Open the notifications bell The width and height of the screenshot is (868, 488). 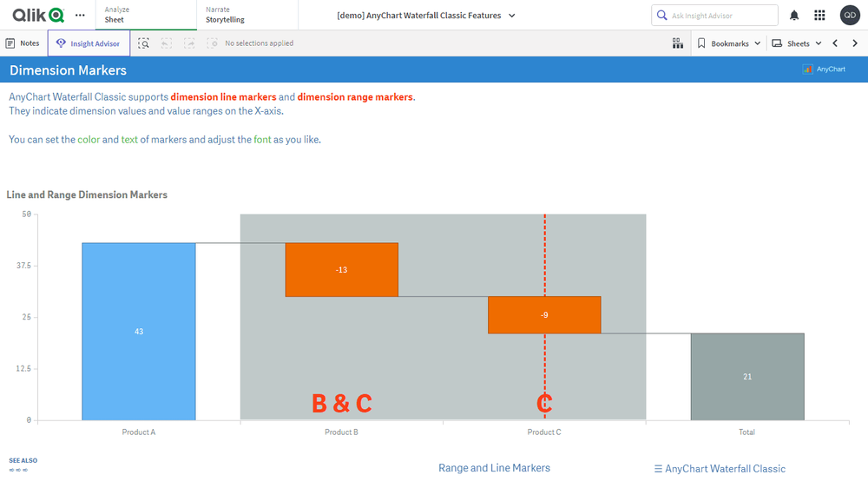(794, 16)
